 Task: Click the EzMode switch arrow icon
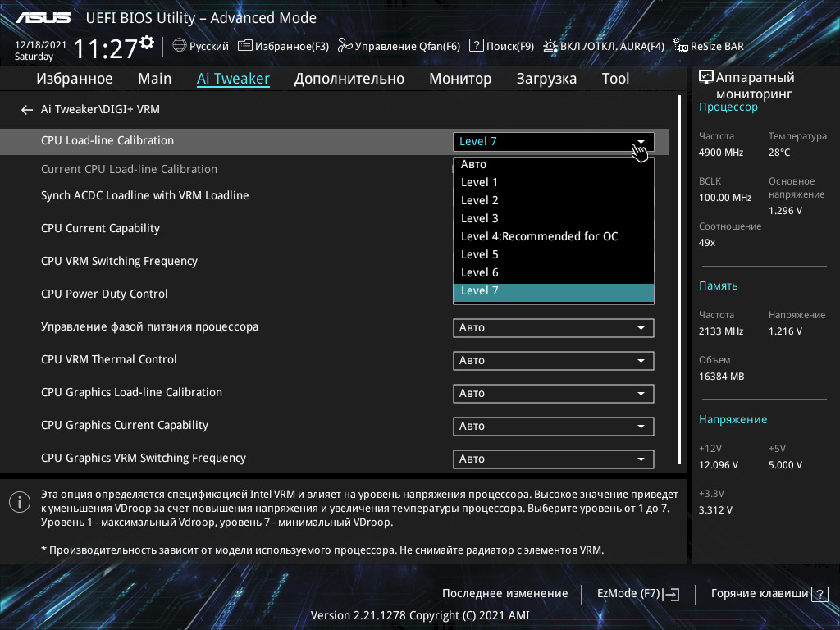tap(671, 594)
